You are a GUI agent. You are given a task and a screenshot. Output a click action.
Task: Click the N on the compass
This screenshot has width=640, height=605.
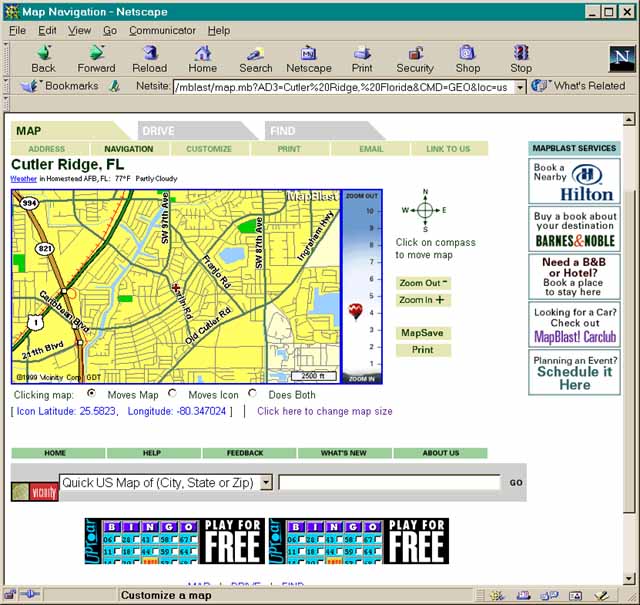point(425,192)
